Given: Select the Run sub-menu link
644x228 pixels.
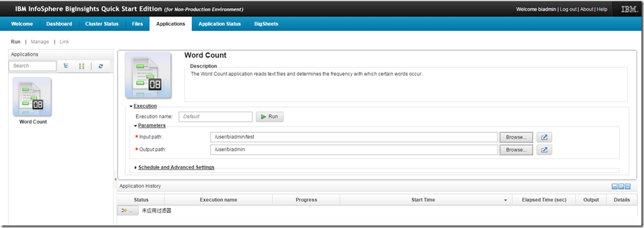Looking at the screenshot, I should (x=16, y=42).
